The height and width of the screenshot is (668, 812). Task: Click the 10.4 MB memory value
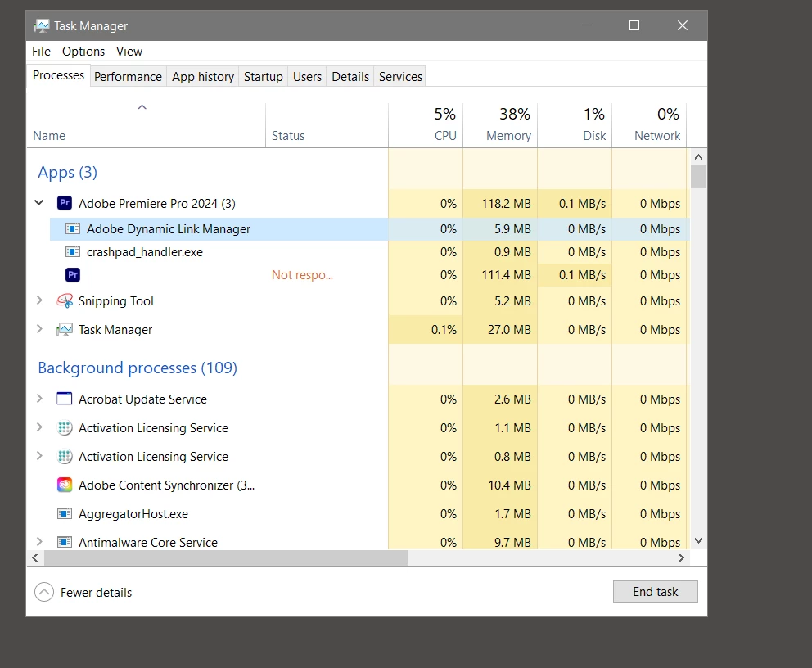coord(509,485)
